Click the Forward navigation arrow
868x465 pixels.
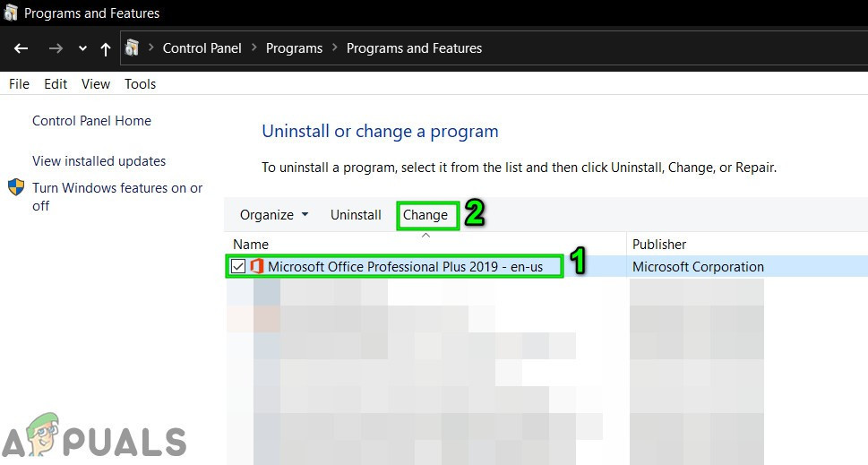(56, 48)
